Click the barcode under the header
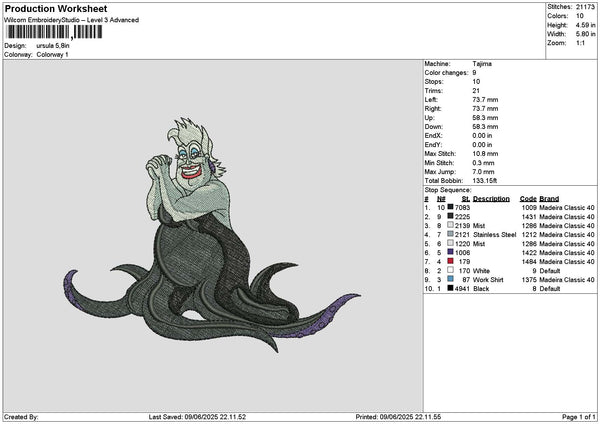 54,32
